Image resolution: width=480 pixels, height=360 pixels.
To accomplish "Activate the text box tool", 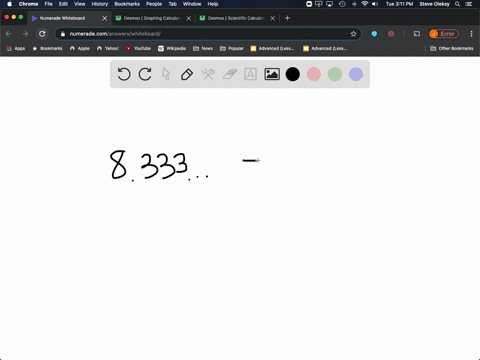I will coord(250,74).
